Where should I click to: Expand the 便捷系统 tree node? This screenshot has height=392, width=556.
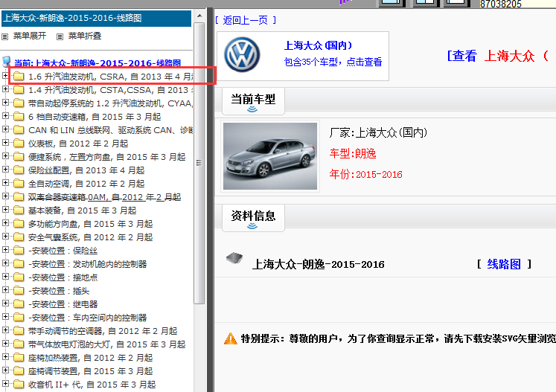[x=5, y=156]
